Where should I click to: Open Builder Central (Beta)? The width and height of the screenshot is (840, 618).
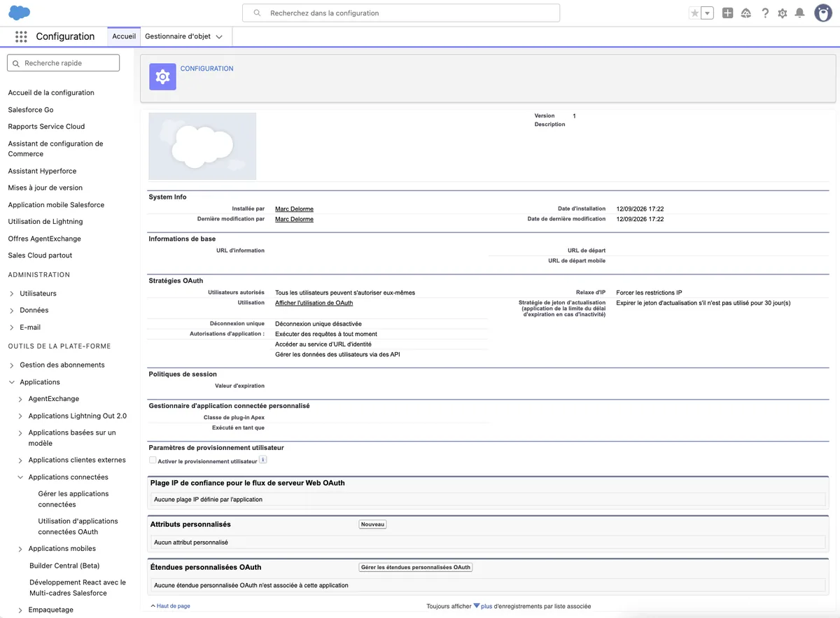pyautogui.click(x=64, y=566)
